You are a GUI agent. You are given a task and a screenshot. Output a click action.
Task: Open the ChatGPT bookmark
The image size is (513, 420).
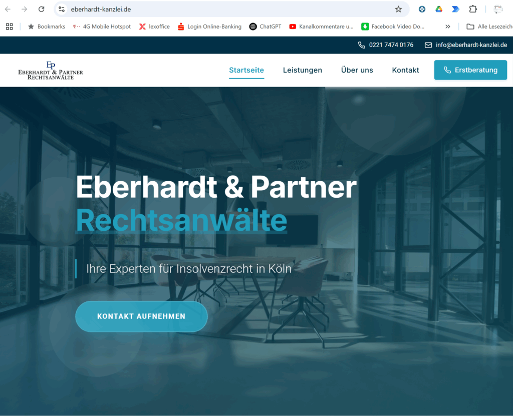[x=266, y=27]
